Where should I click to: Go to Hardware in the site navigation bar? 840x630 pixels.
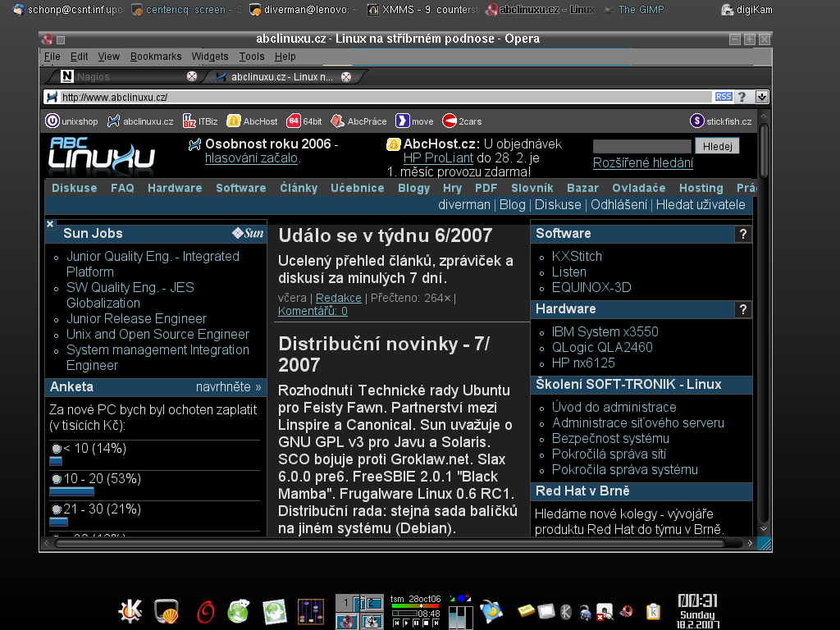(x=175, y=188)
